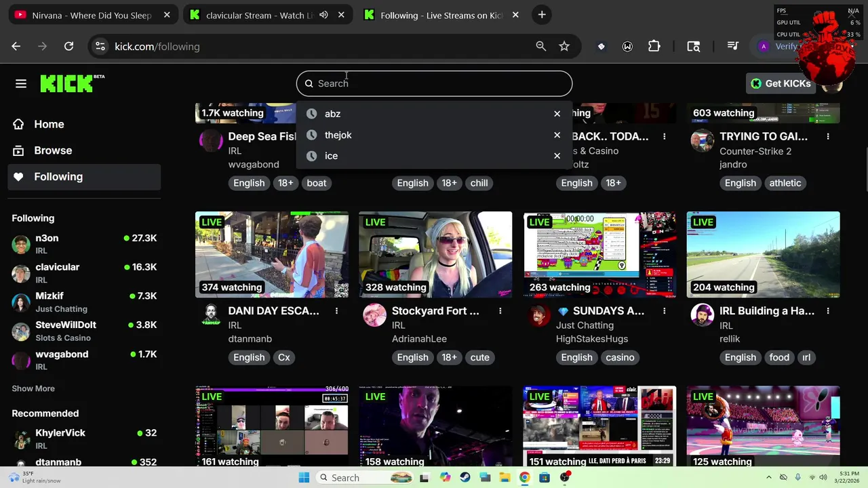Viewport: 868px width, 488px height.
Task: Click the 'boat' tag
Action: click(x=317, y=183)
